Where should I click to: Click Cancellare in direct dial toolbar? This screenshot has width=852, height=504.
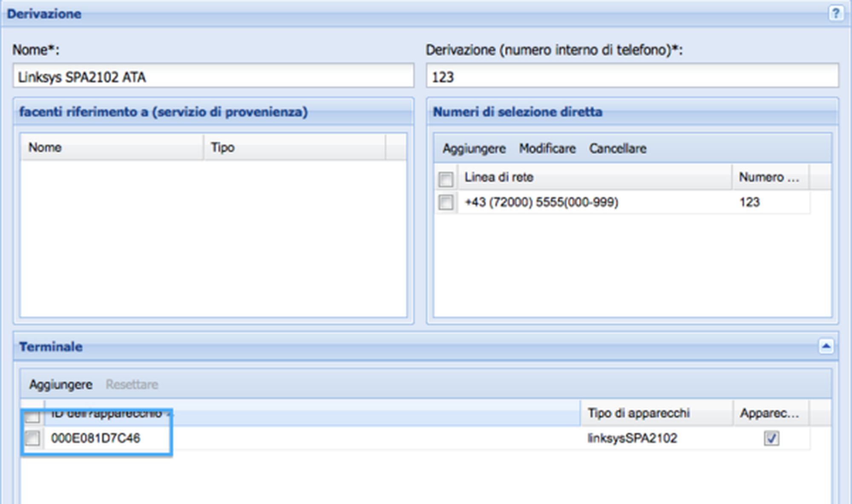pos(617,149)
